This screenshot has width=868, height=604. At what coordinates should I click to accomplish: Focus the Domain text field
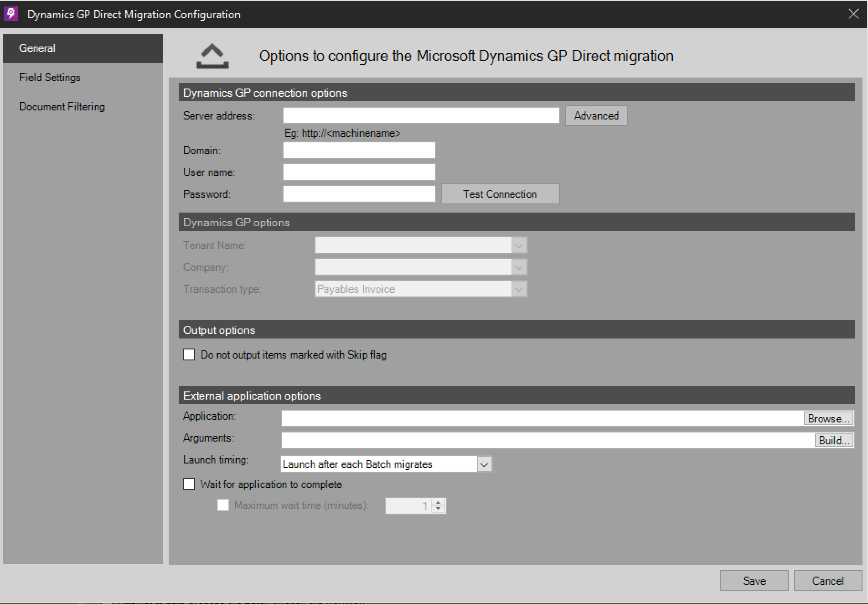[x=359, y=150]
